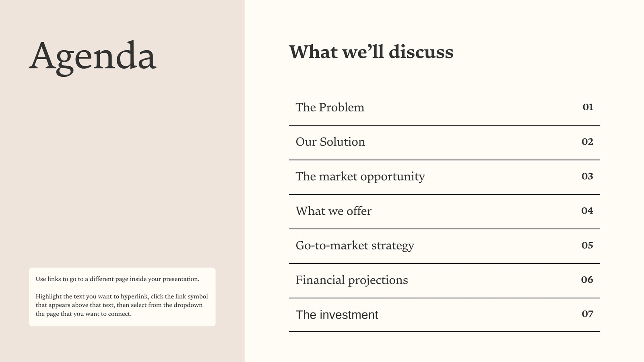Viewport: 644px width, 362px height.
Task: Jump to 'Financial projections' item
Action: pyautogui.click(x=352, y=280)
